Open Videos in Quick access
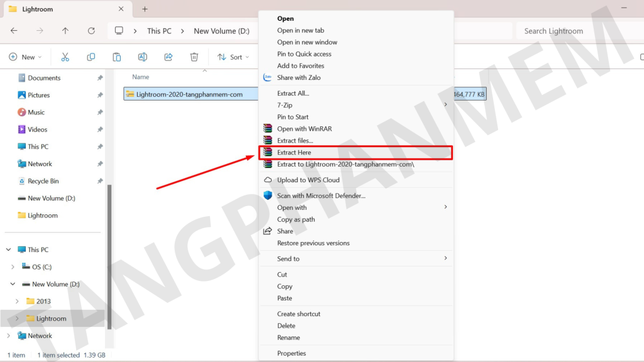Viewport: 644px width, 362px height. pyautogui.click(x=37, y=129)
